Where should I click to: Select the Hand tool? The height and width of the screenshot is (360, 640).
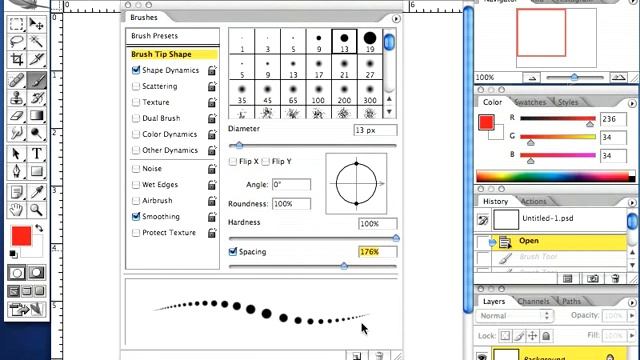click(16, 210)
